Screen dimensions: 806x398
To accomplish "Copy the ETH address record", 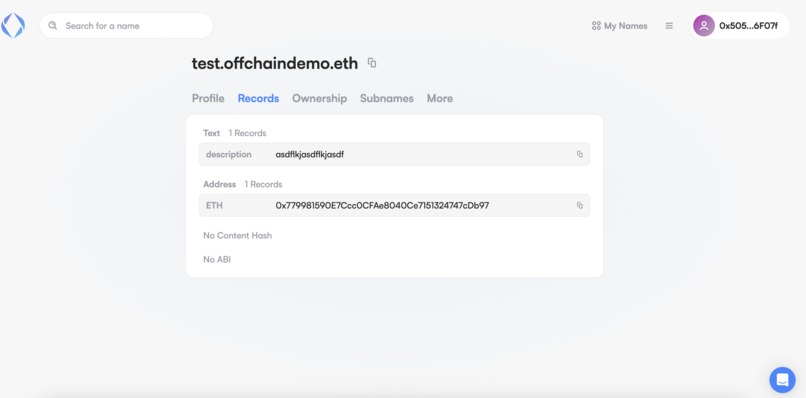I will [x=580, y=206].
